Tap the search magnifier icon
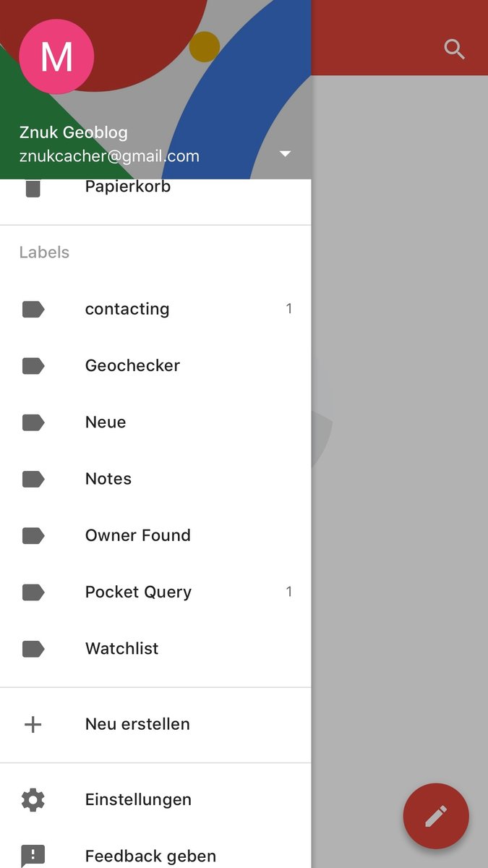The height and width of the screenshot is (868, 488). click(x=454, y=49)
